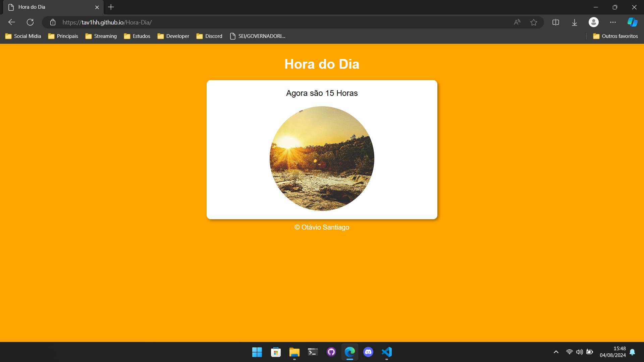Open the Streaming bookmarks folder

tap(101, 36)
